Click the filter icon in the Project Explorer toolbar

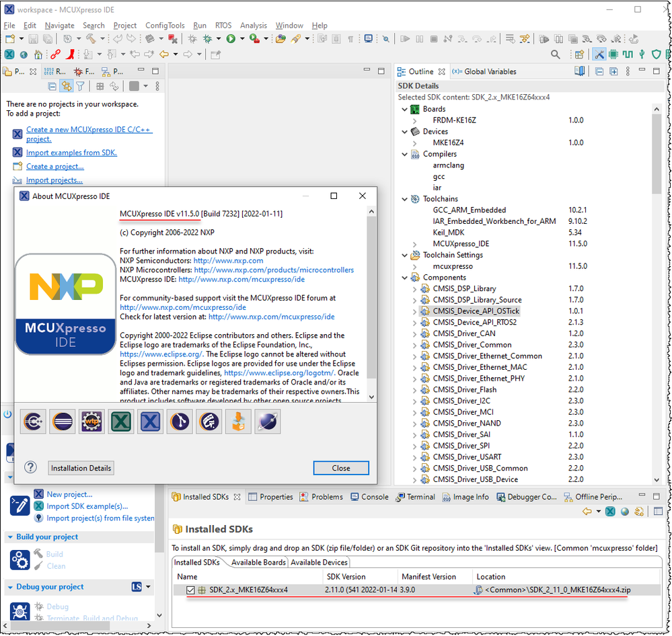click(x=80, y=86)
